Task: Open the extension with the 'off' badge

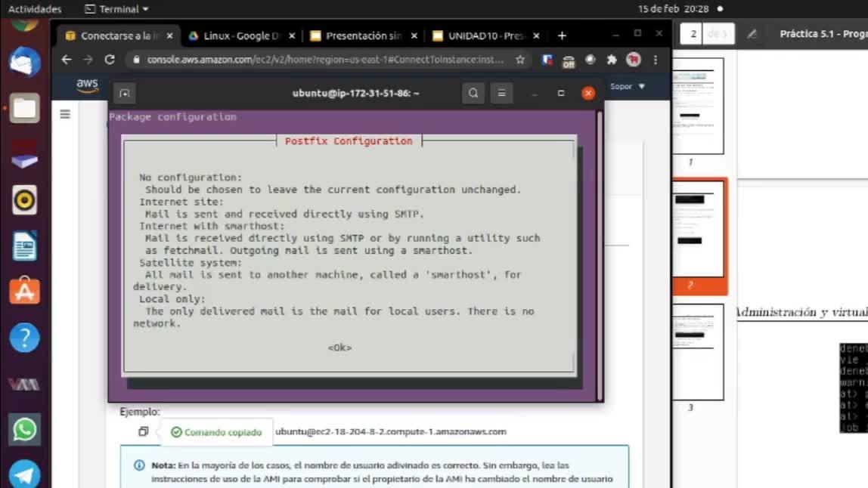Action: pyautogui.click(x=569, y=61)
